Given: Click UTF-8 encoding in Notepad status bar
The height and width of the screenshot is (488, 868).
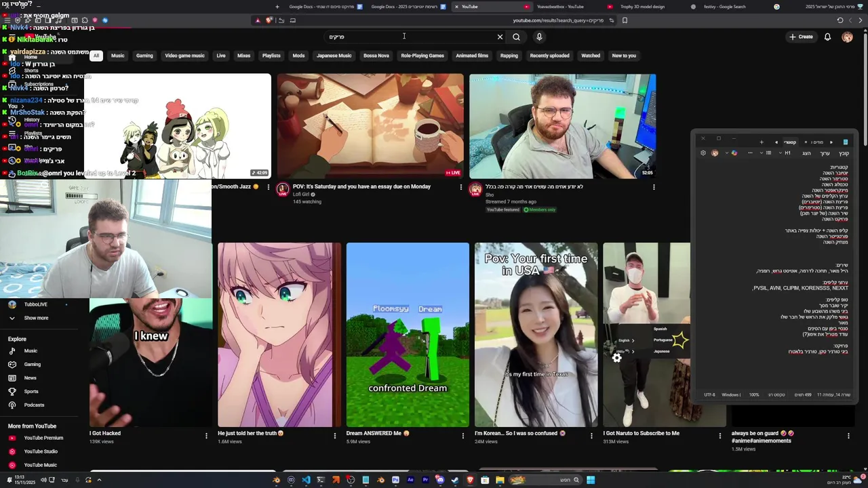Looking at the screenshot, I should (709, 394).
